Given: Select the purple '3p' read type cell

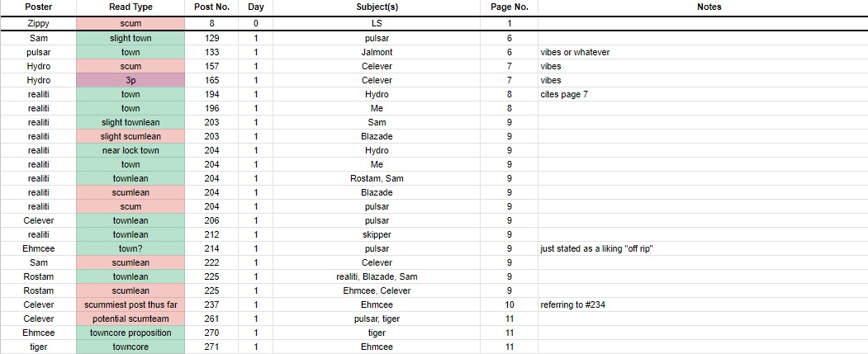Looking at the screenshot, I should click(130, 80).
